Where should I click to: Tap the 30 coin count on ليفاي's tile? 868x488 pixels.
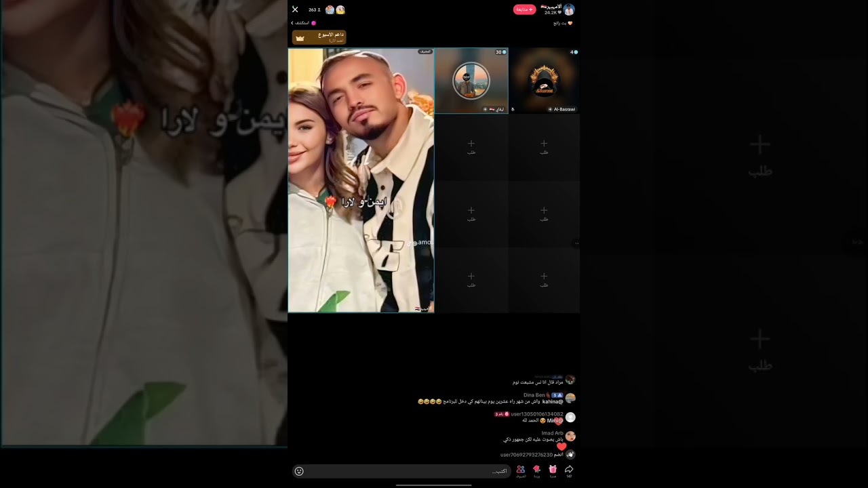500,52
